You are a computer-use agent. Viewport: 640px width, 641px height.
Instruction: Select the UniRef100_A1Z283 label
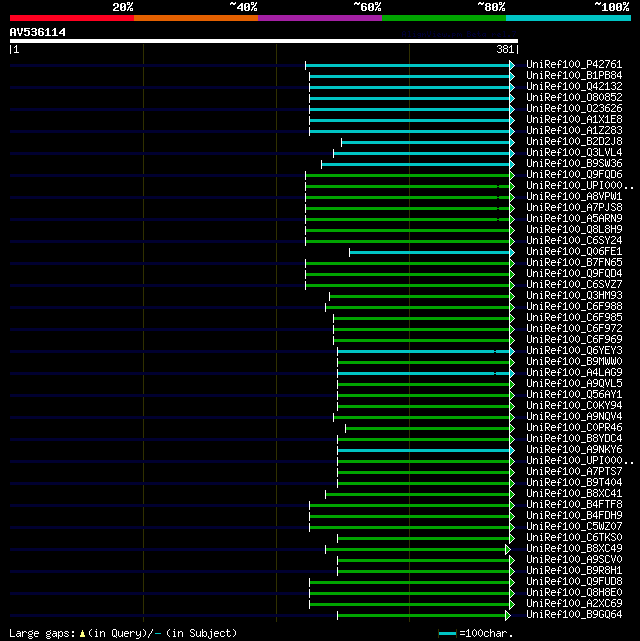(574, 131)
